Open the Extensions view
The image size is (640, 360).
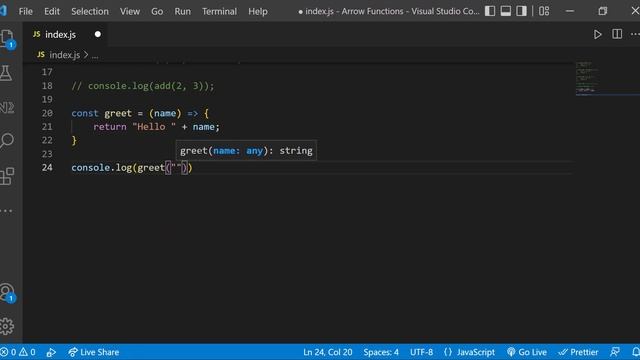[7, 176]
